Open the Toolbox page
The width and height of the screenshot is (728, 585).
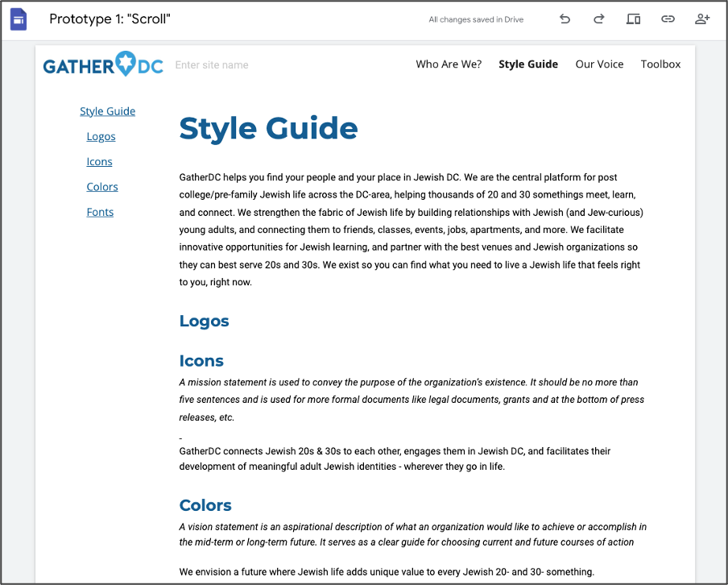660,64
